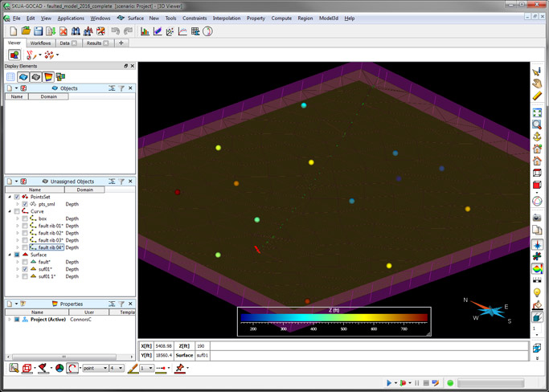The height and width of the screenshot is (392, 549).
Task: Open the Property menu
Action: click(x=256, y=18)
